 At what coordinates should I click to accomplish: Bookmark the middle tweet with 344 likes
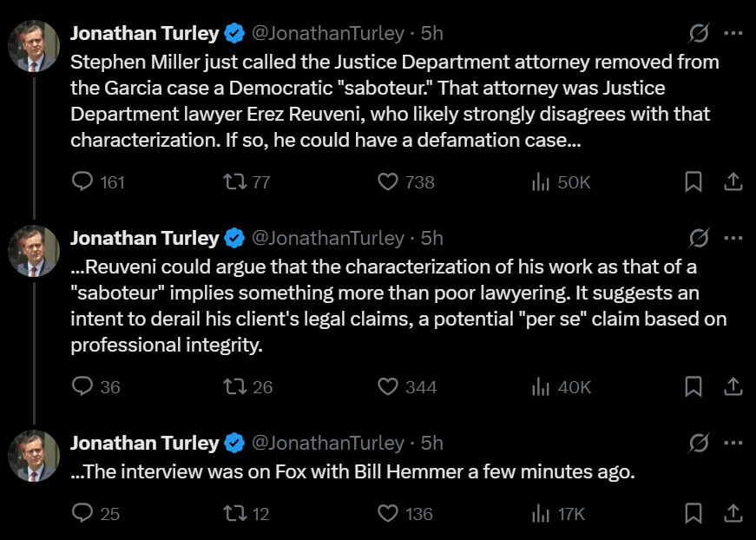pyautogui.click(x=693, y=387)
